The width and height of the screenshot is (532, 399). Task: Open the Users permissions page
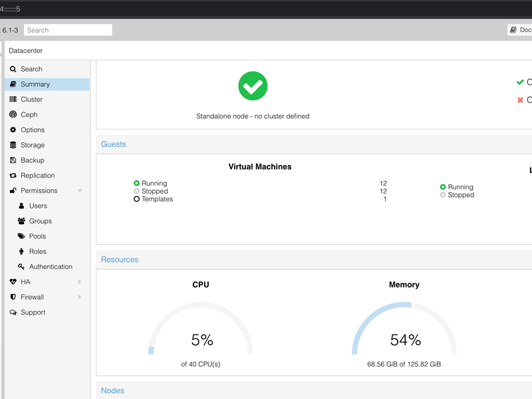38,206
